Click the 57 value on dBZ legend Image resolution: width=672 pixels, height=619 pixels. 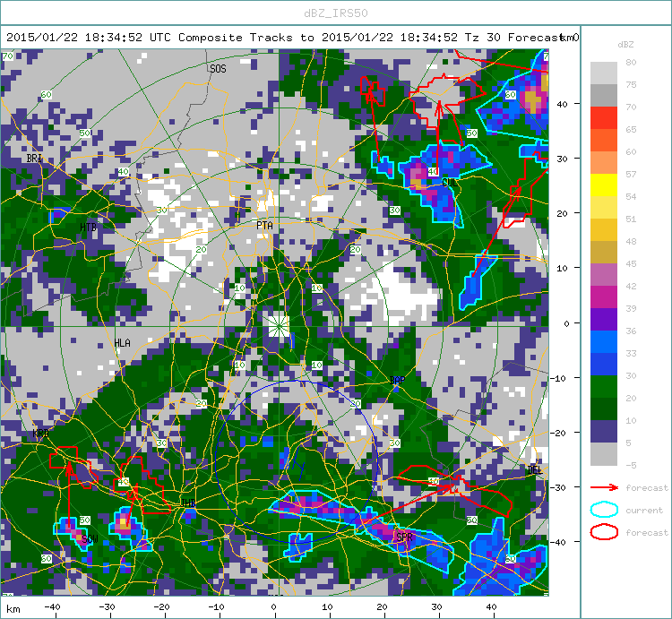[x=631, y=174]
